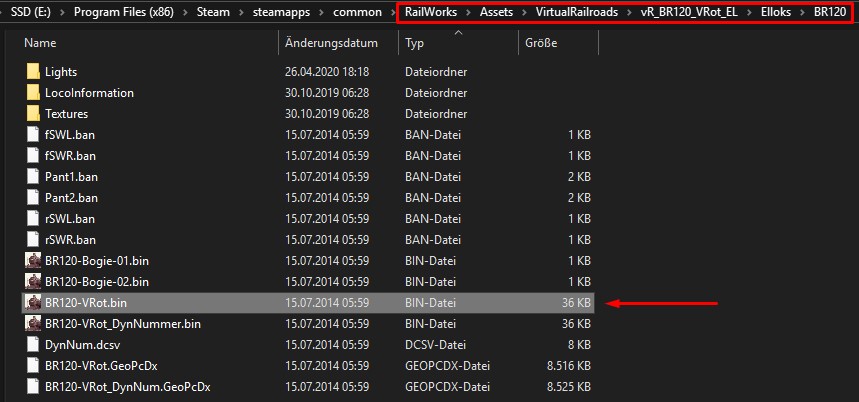Click the Pant1.ban file icon
Screen dimensions: 859x402
click(33, 177)
